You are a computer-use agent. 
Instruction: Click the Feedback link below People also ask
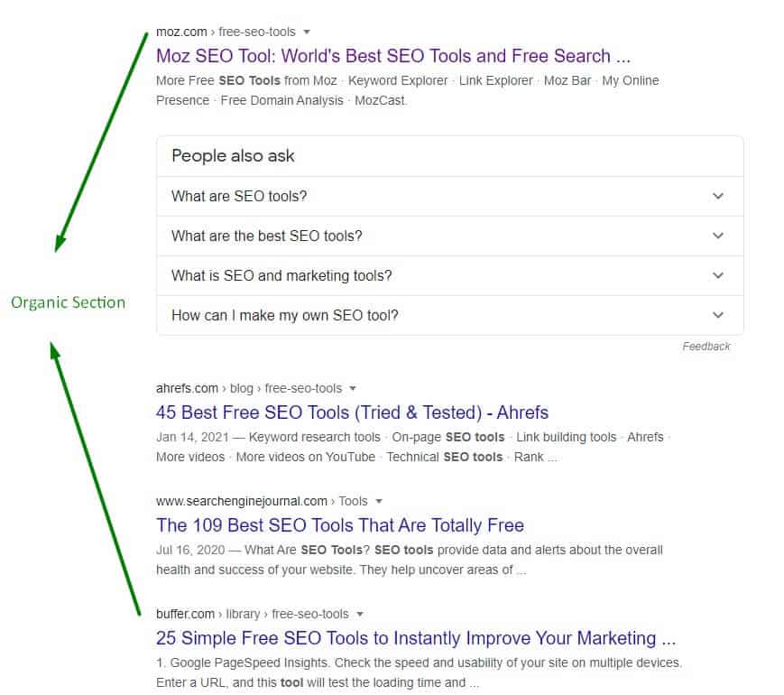(x=706, y=347)
